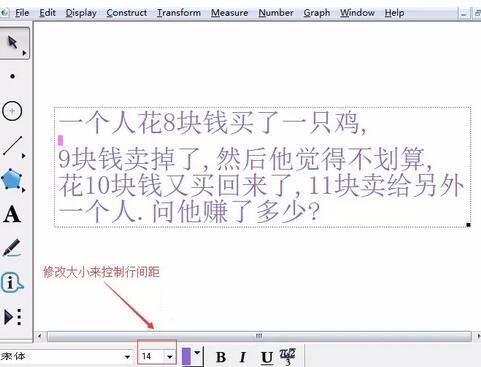Click the horizontal scrollbar thumb

259,336
